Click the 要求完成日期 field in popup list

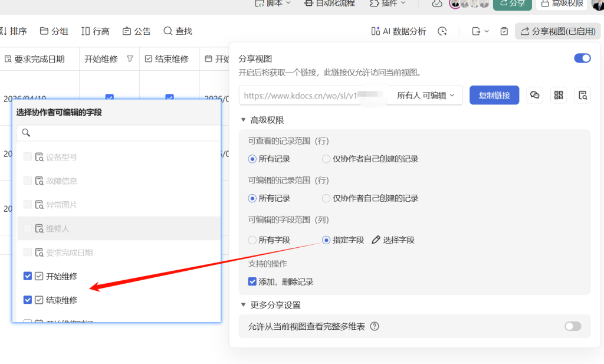tap(119, 252)
